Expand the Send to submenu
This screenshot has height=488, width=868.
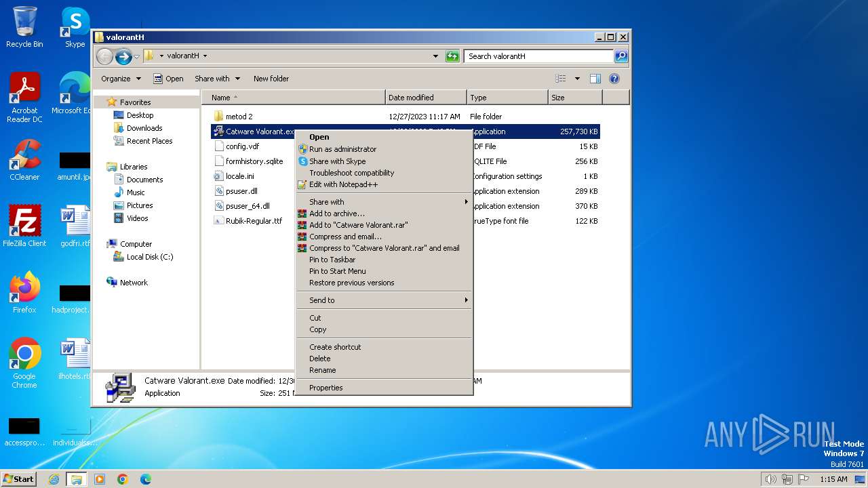[x=384, y=300]
